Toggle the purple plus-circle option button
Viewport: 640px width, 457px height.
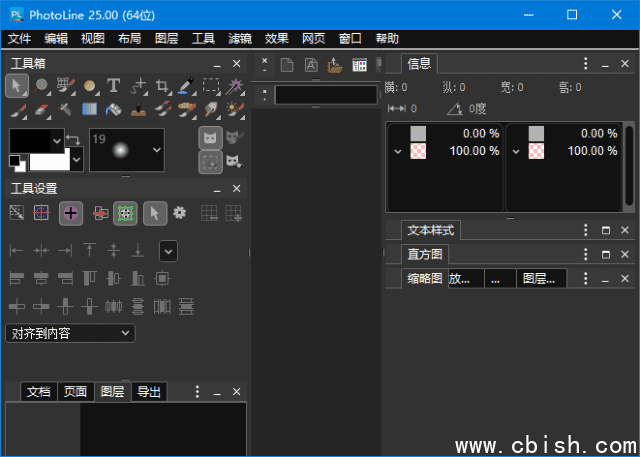pos(71,213)
